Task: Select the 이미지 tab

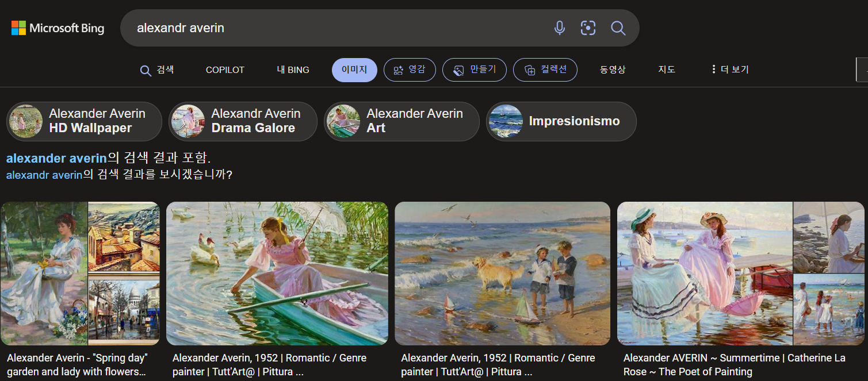Action: pos(354,70)
